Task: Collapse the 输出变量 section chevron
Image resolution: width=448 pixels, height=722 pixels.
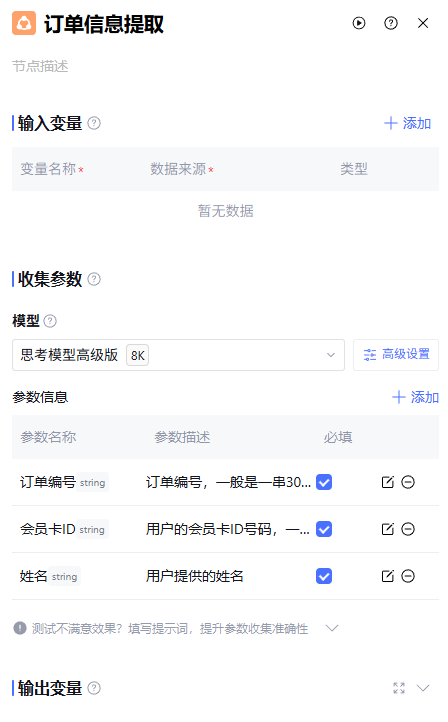Action: 423,688
